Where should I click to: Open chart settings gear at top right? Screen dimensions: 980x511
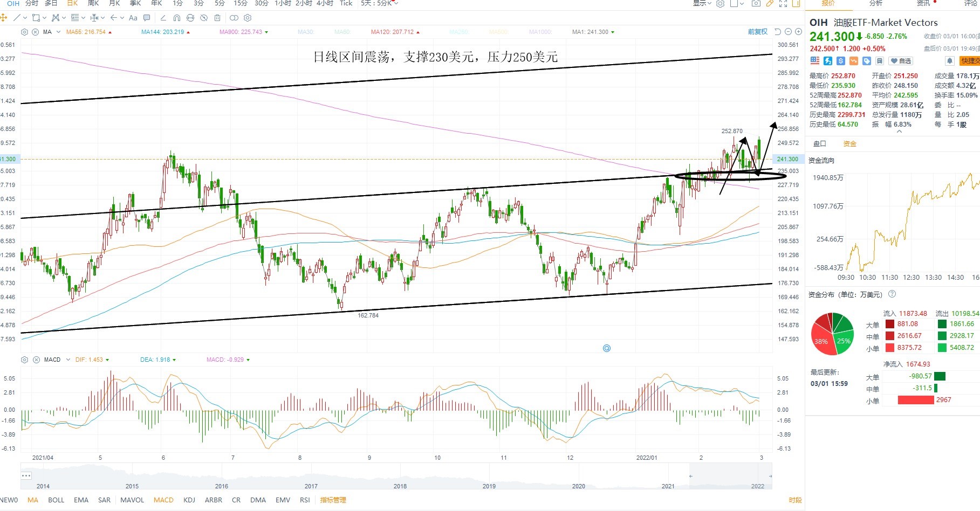(x=720, y=3)
